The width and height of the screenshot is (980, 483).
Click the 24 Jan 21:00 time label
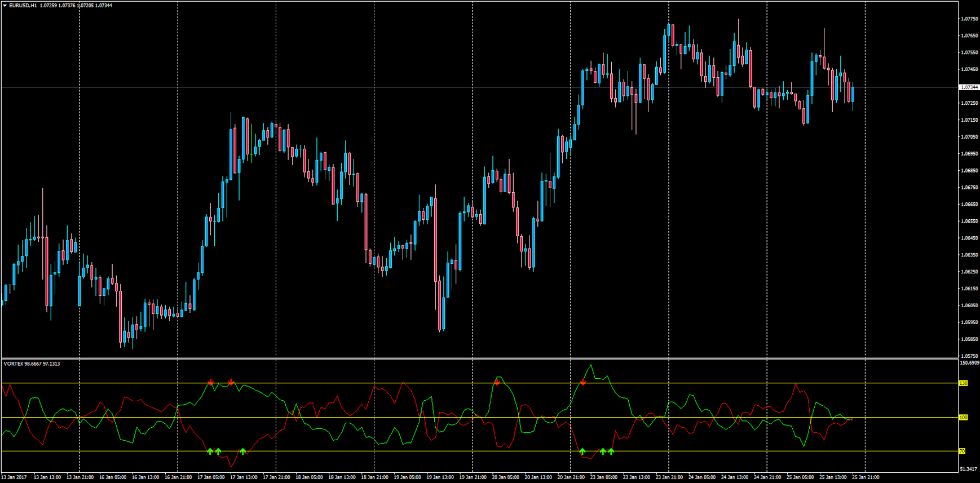767,477
